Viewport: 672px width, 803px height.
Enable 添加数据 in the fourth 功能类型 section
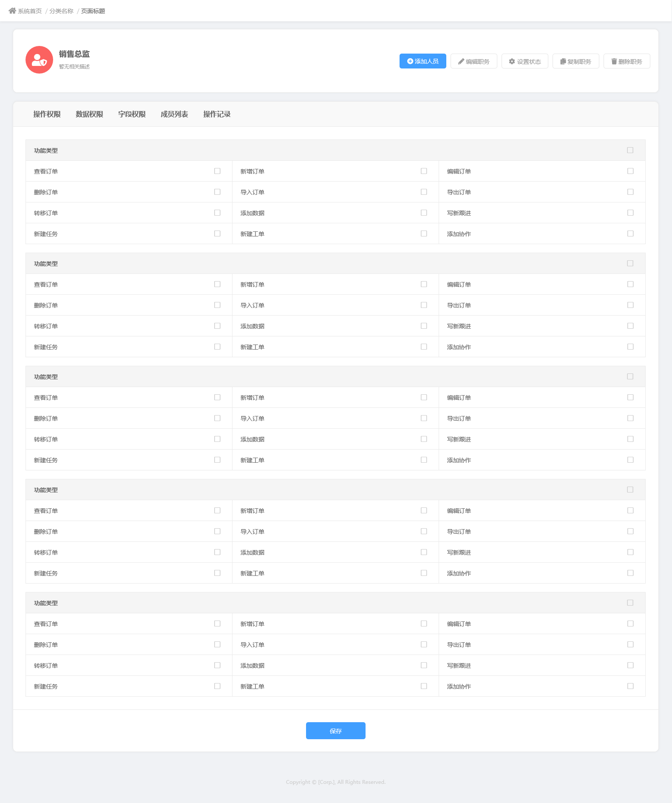[x=424, y=552]
